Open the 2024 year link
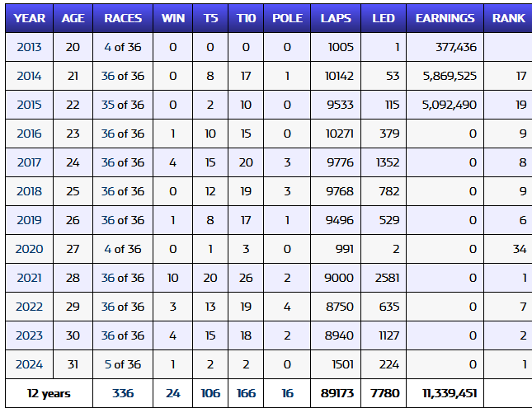The image size is (532, 408). pos(30,364)
